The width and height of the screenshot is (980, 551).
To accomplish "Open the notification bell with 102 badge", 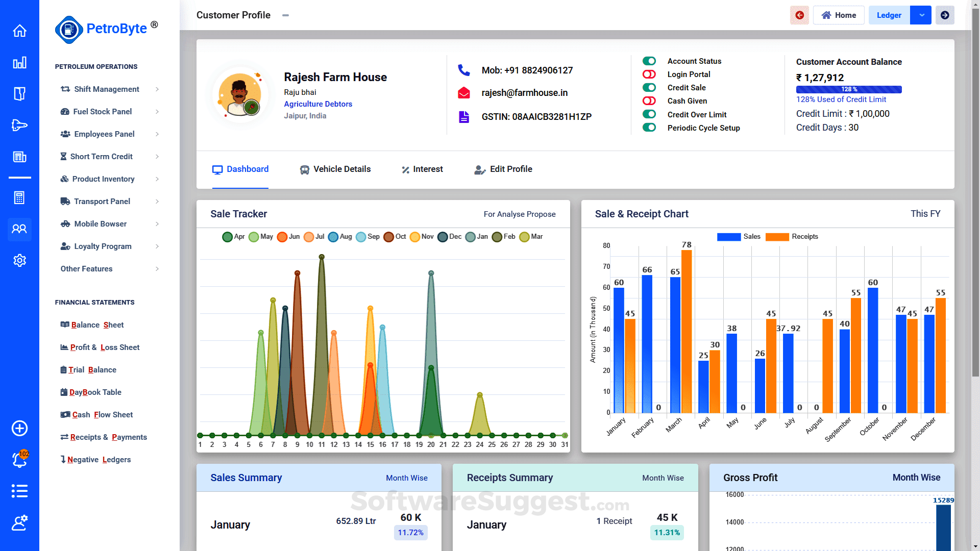I will coord(19,459).
